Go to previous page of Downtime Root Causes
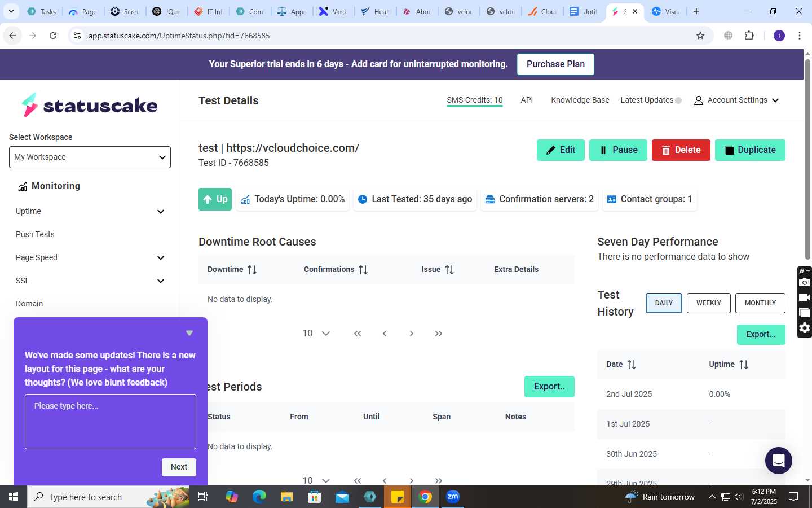The width and height of the screenshot is (812, 508). (385, 334)
